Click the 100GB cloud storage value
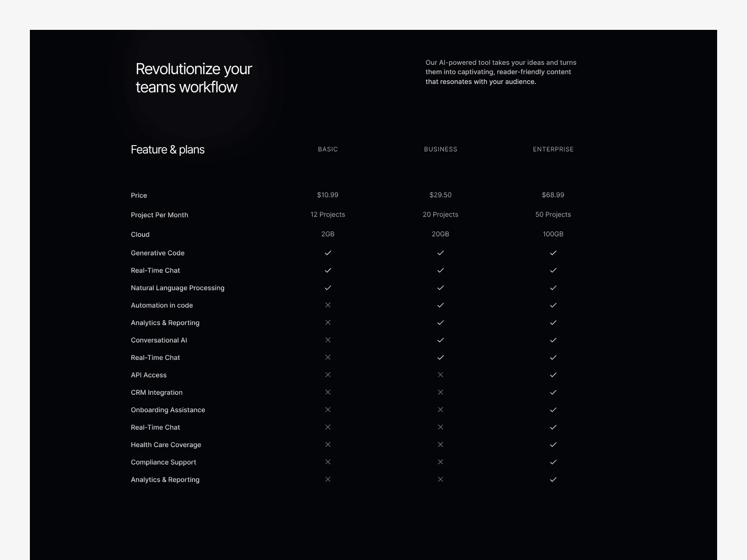The width and height of the screenshot is (747, 560). [x=553, y=234]
